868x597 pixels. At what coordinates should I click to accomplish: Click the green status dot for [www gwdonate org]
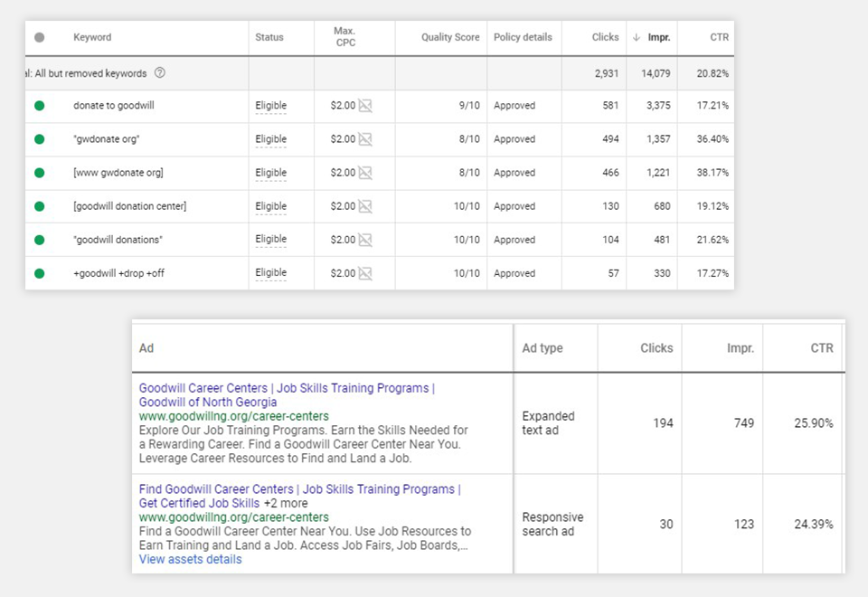click(x=39, y=173)
